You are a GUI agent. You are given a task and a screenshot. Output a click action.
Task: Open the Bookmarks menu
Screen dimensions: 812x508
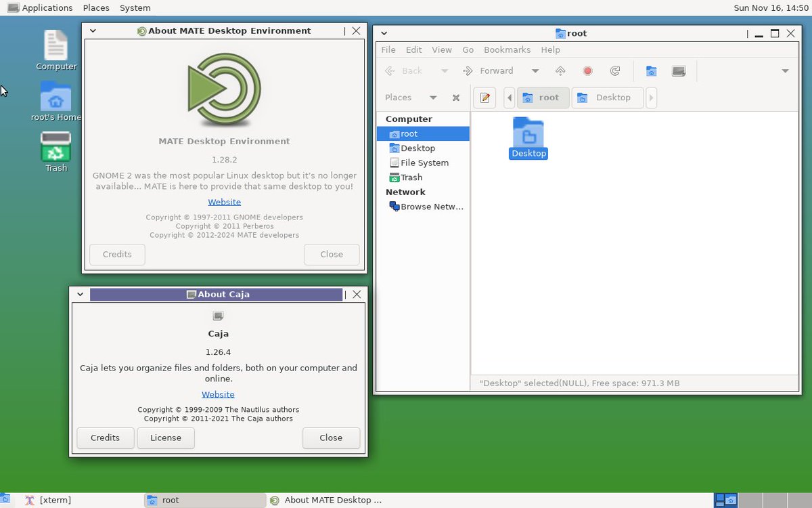tap(507, 50)
